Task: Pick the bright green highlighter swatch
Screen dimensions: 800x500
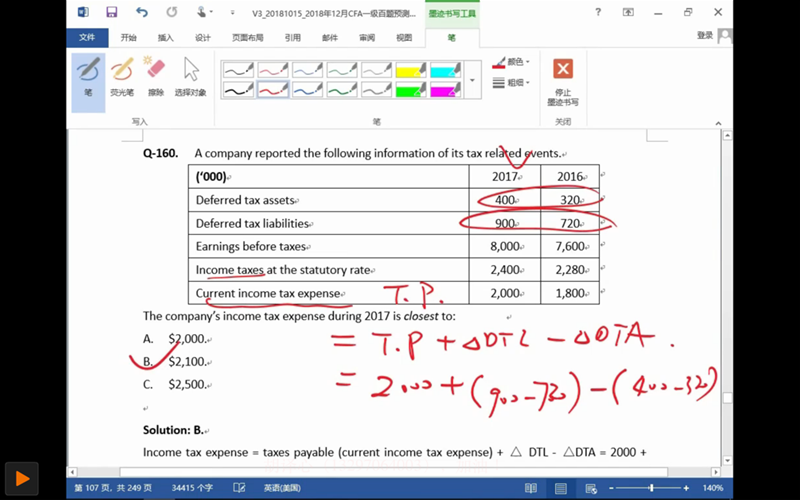Action: pyautogui.click(x=411, y=89)
